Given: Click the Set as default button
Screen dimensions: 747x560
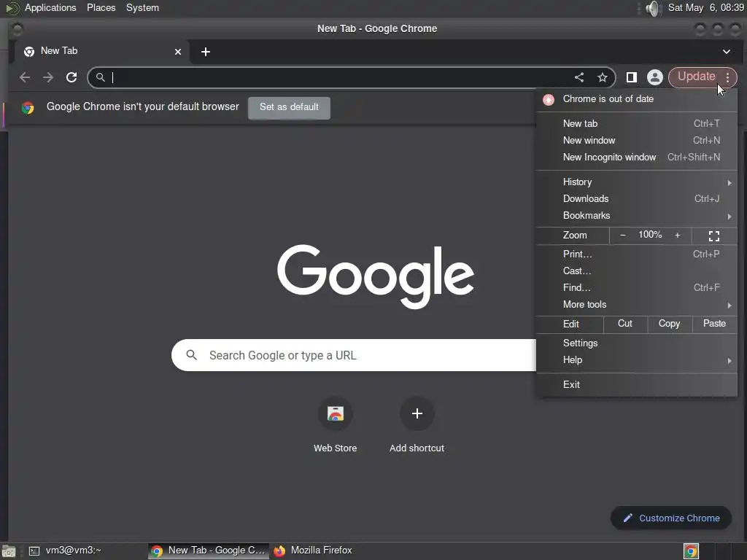Looking at the screenshot, I should pos(289,107).
